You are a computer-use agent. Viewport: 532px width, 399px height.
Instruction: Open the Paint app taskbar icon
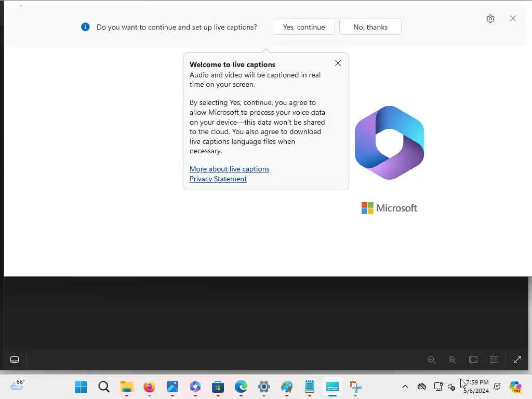point(287,387)
